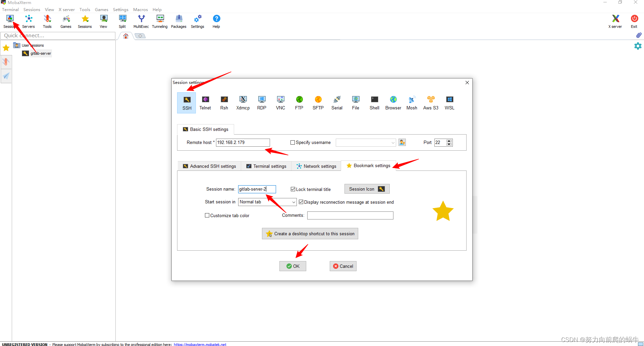Pick the RDP session type

pyautogui.click(x=262, y=103)
